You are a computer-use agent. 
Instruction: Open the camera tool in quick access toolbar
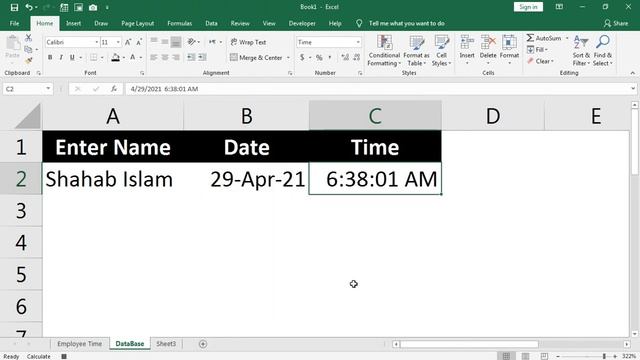[x=93, y=7]
